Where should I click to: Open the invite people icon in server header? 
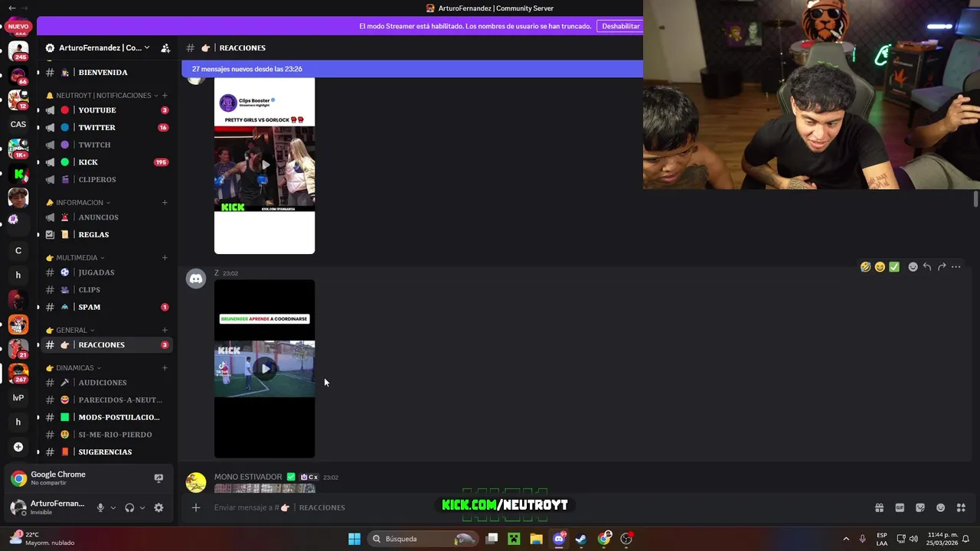[165, 47]
